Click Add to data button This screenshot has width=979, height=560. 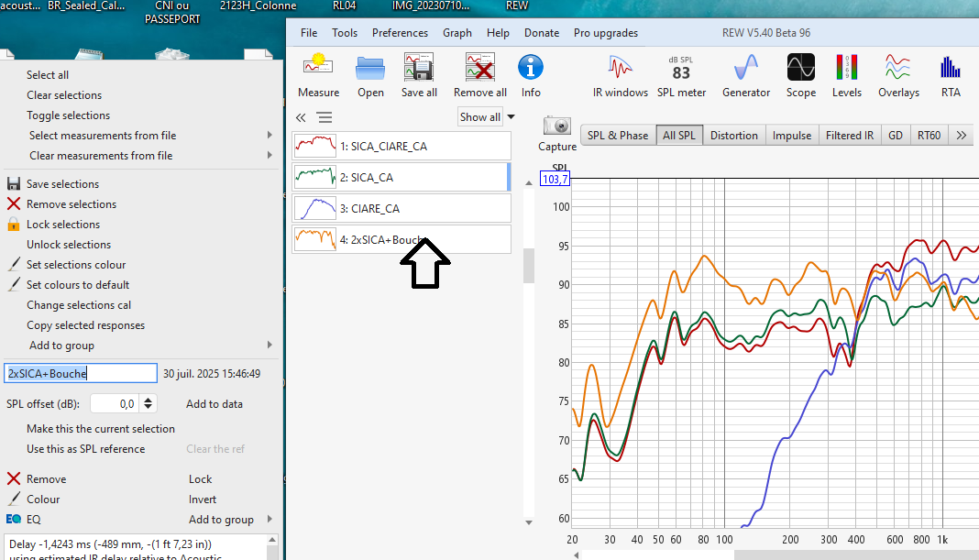point(214,404)
